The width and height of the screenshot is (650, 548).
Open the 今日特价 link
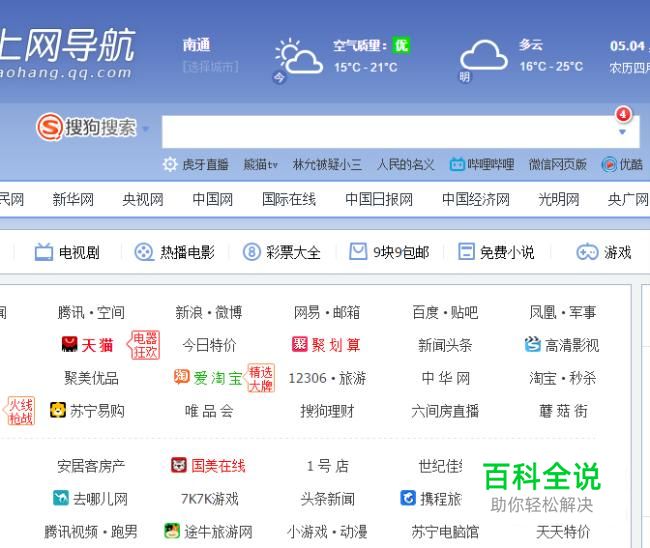coord(209,345)
